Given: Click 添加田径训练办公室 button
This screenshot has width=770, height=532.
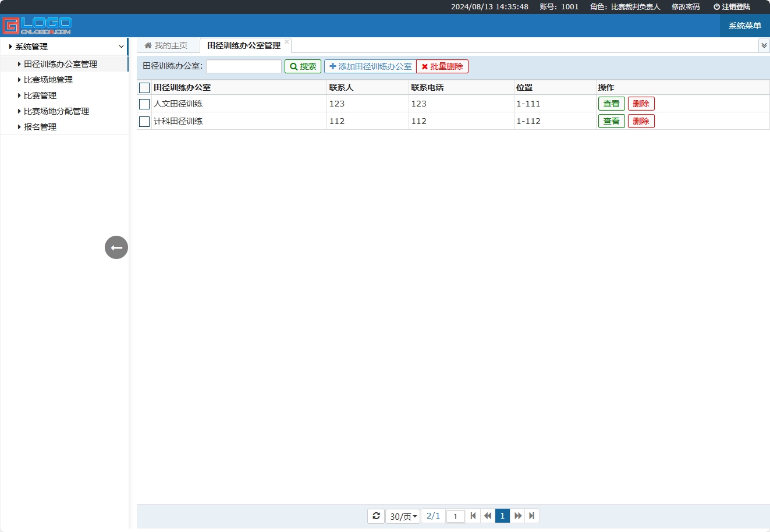Looking at the screenshot, I should pos(370,66).
